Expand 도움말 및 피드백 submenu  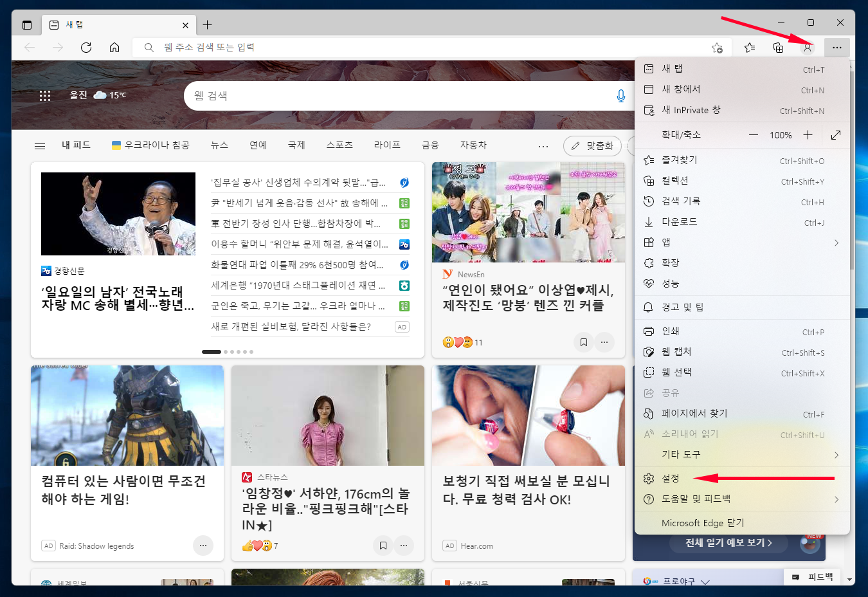[x=742, y=499]
